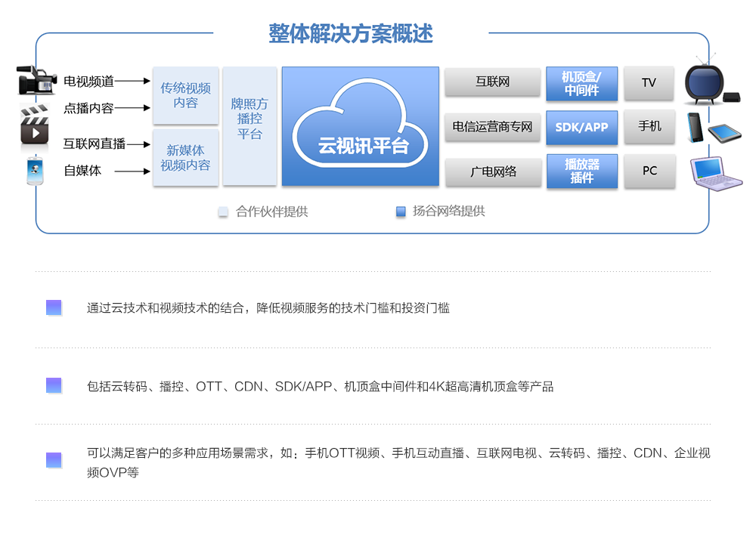
Task: Select the SDK/APP blue box
Action: pos(581,127)
